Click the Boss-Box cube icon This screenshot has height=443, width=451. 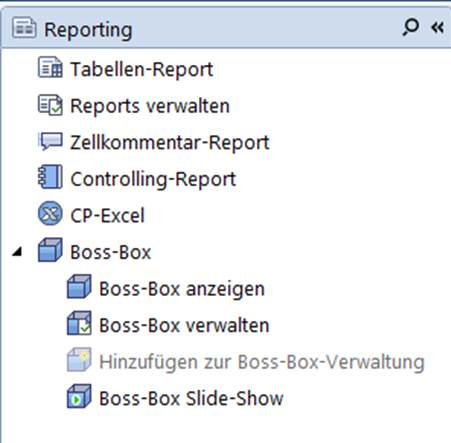pyautogui.click(x=50, y=250)
